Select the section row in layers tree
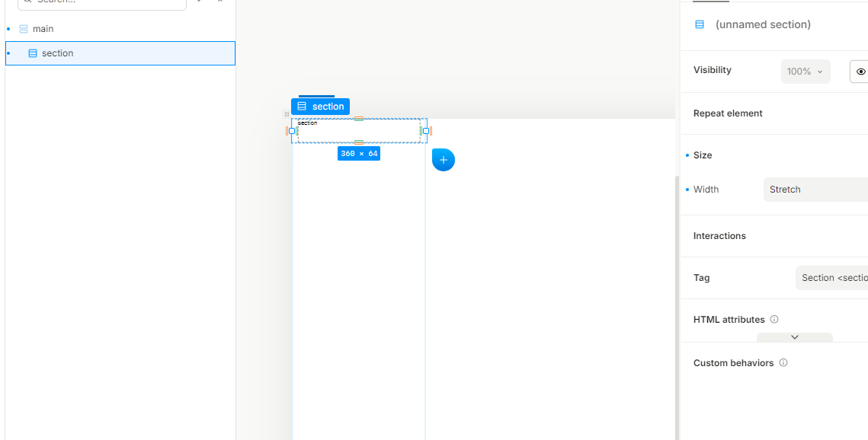The image size is (868, 440). (x=120, y=53)
